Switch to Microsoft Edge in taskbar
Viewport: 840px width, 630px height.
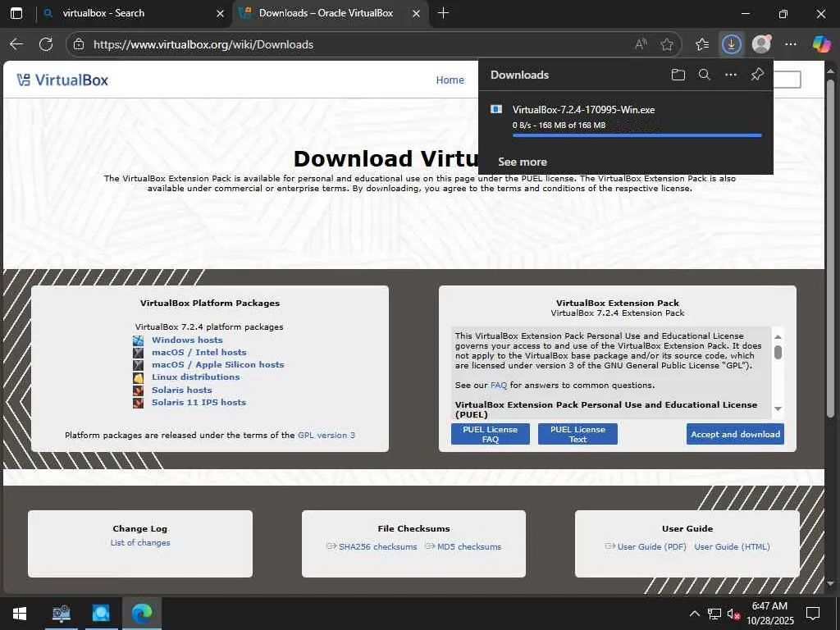click(x=142, y=614)
